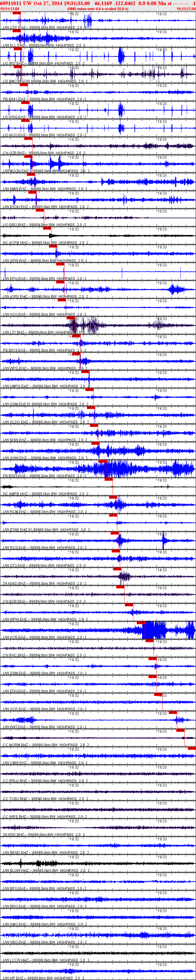Select the UW BEND EHZ station label
This screenshot has width=196, height=980.
click(46, 853)
